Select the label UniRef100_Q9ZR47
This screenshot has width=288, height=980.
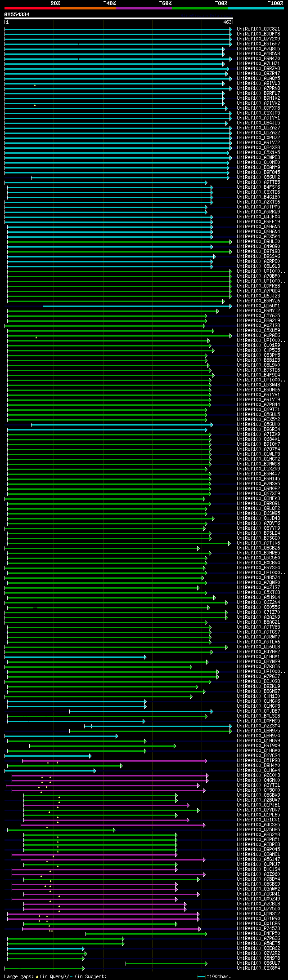tap(258, 74)
